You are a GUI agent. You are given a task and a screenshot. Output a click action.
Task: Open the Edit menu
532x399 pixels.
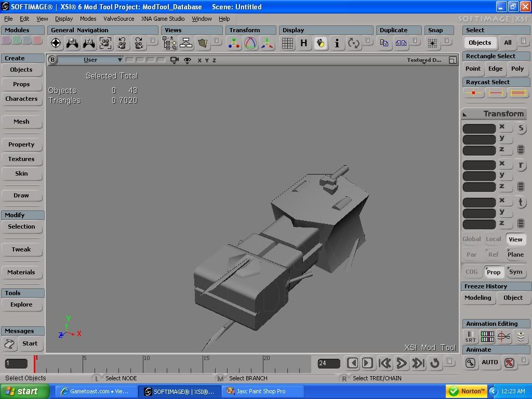coord(24,19)
